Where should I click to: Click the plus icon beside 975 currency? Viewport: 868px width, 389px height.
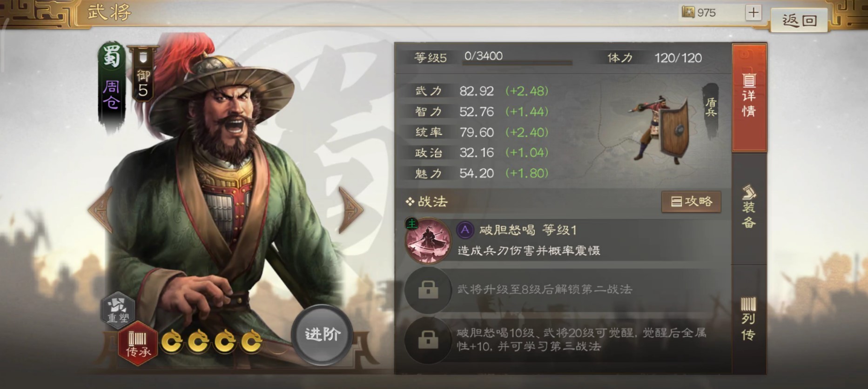pos(753,12)
